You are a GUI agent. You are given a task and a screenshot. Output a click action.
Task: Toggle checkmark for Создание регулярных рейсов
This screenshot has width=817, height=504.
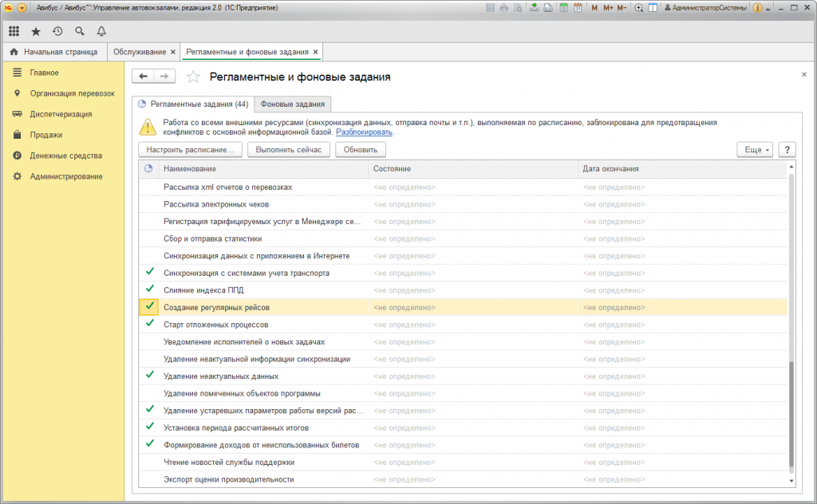149,307
